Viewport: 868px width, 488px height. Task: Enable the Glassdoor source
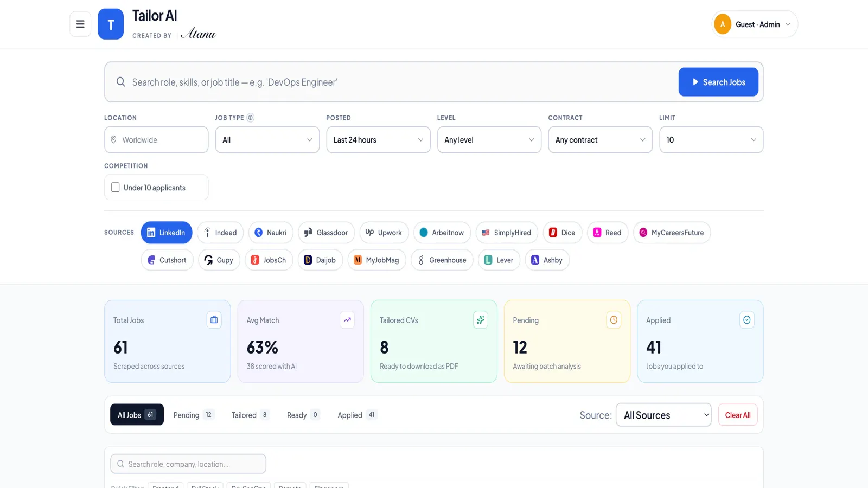326,233
